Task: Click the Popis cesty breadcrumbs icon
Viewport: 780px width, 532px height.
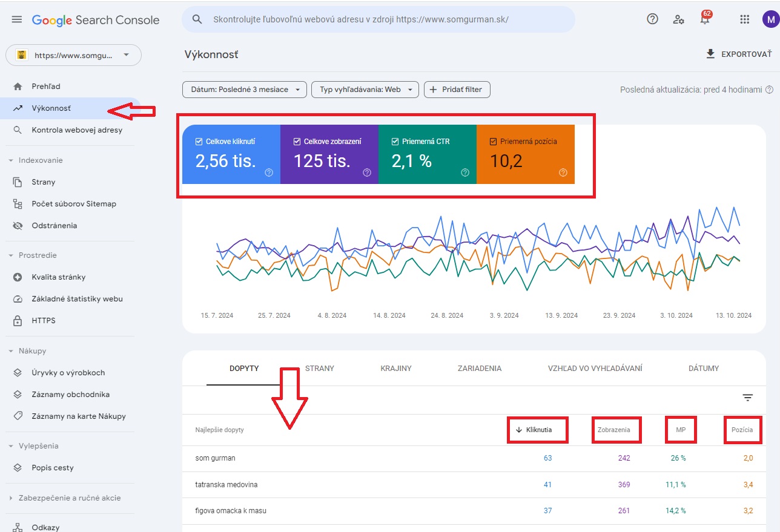Action: pyautogui.click(x=18, y=468)
